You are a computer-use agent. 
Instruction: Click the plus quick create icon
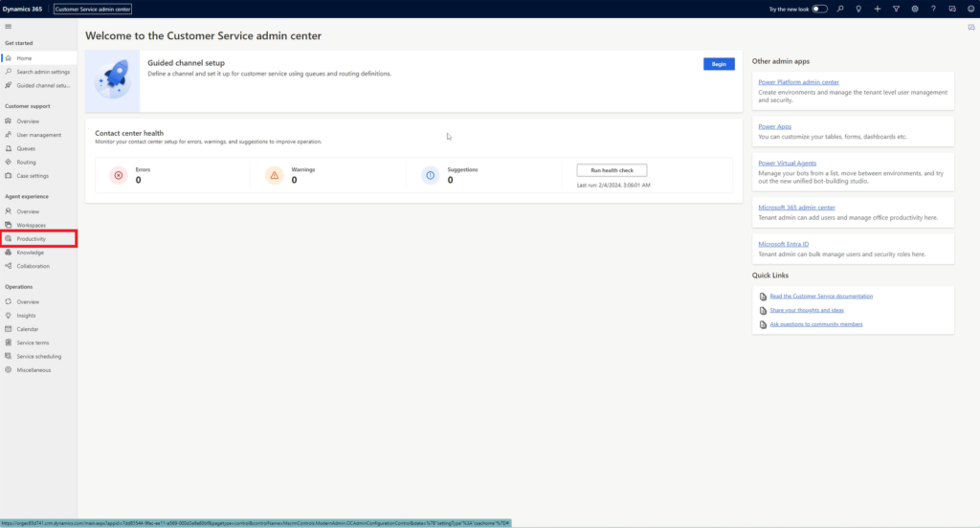[878, 9]
